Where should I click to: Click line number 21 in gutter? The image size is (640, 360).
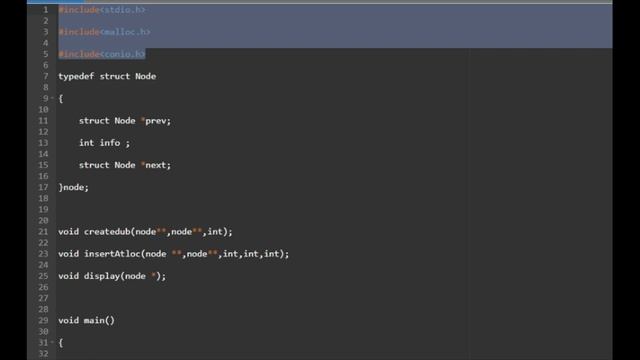click(43, 231)
